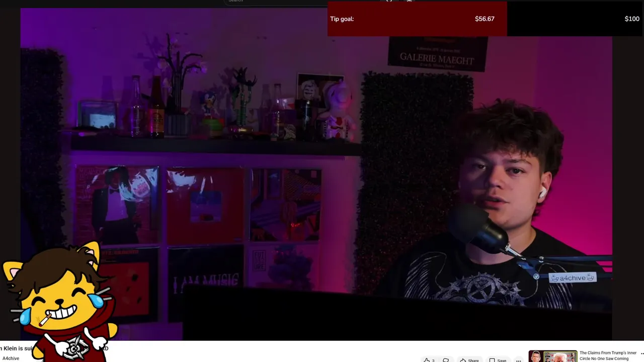Click the $56.67 tip amount
The image size is (644, 362).
click(x=485, y=19)
